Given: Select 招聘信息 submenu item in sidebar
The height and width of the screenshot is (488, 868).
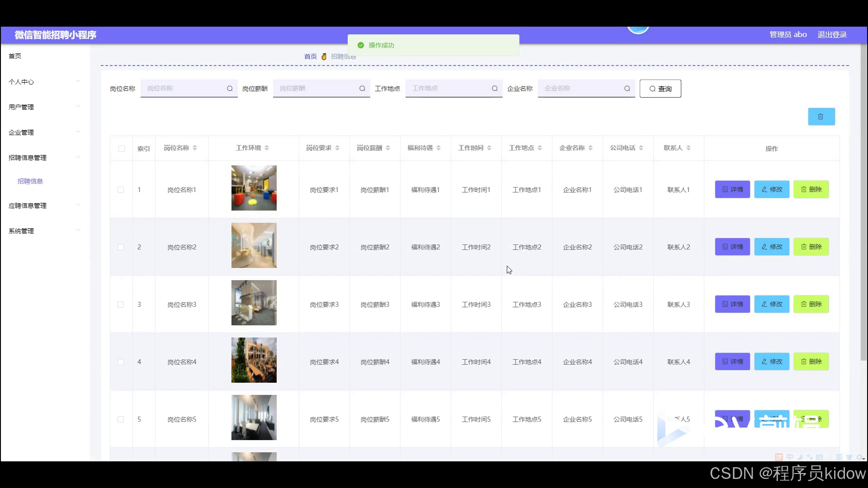Looking at the screenshot, I should click(x=30, y=181).
